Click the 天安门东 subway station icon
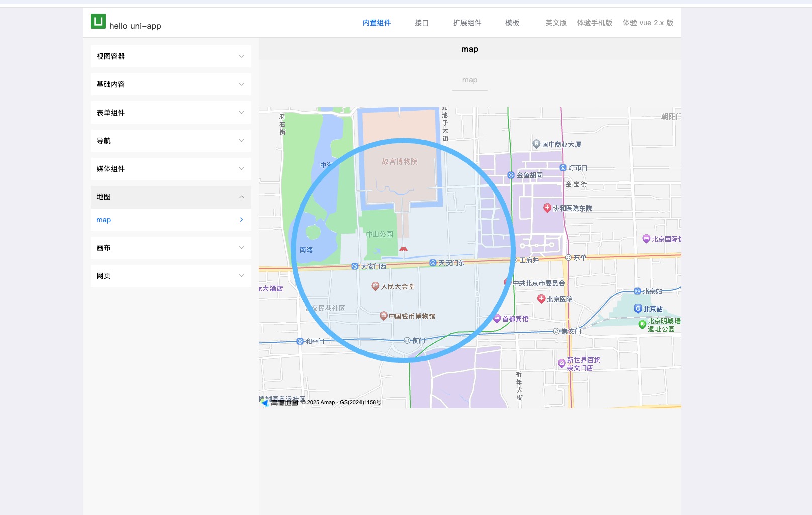The height and width of the screenshot is (515, 812). (x=433, y=263)
